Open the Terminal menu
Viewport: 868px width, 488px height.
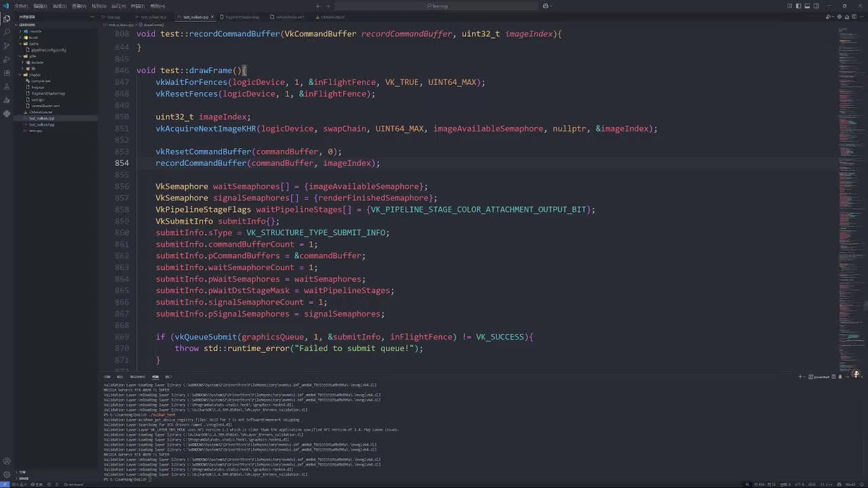pyautogui.click(x=138, y=6)
